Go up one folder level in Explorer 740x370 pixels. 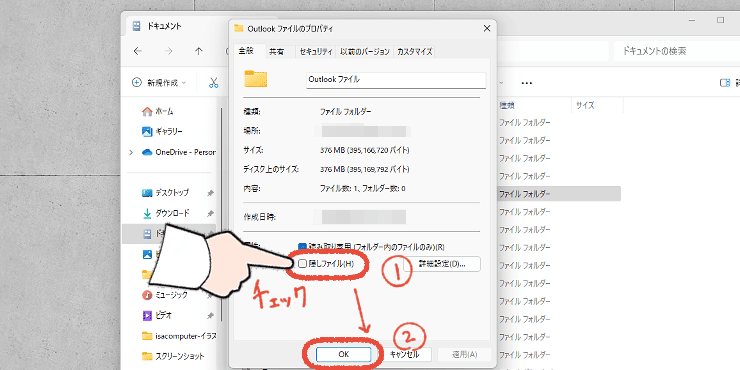199,51
